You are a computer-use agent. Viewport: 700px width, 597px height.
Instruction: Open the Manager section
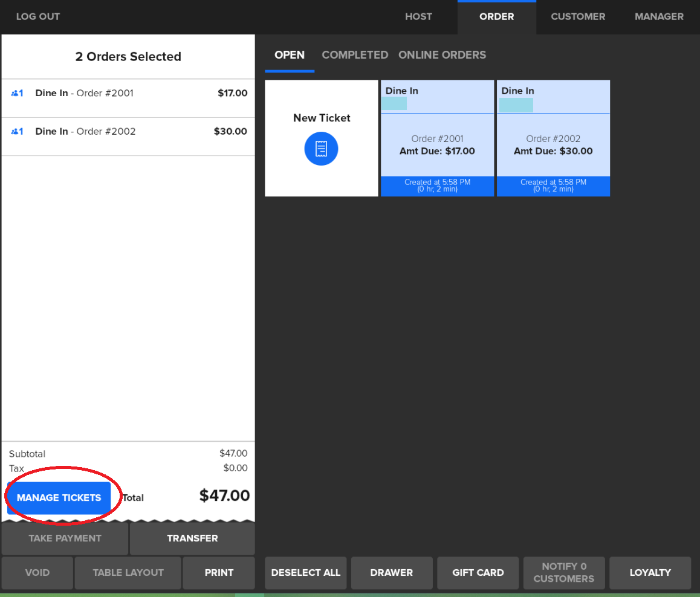659,17
